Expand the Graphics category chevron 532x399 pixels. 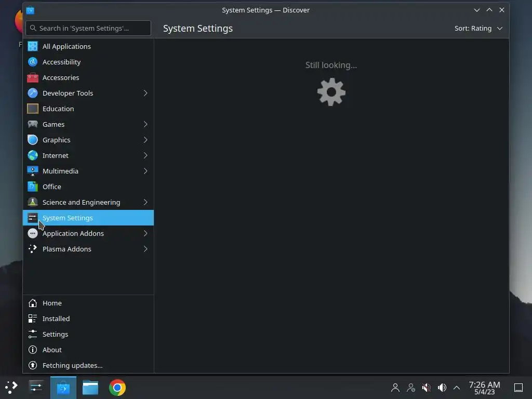(145, 140)
